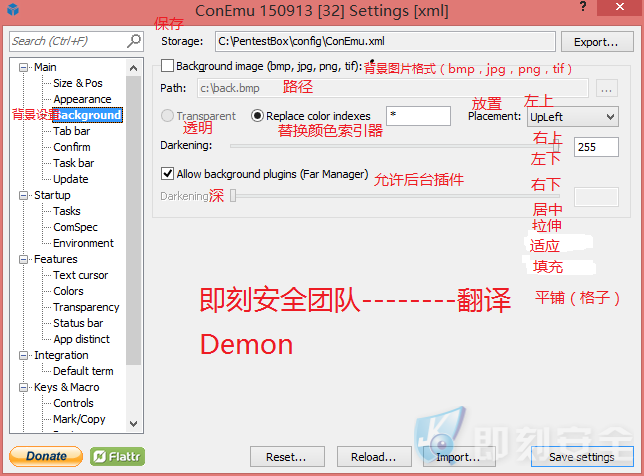Click the Path field showing c:\back.bmp
The image size is (644, 476).
pyautogui.click(x=393, y=88)
